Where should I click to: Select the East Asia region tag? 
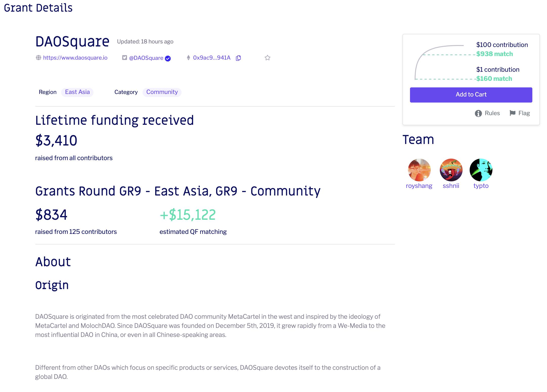[77, 92]
